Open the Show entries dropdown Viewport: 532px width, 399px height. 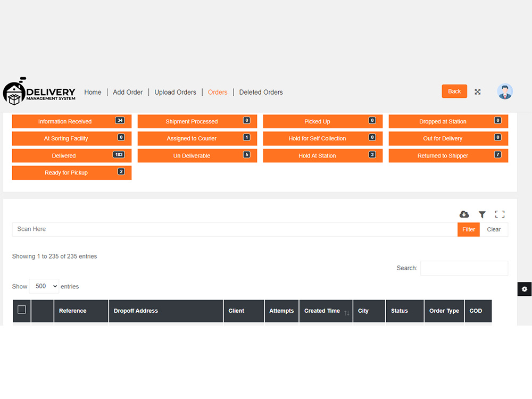(x=44, y=286)
